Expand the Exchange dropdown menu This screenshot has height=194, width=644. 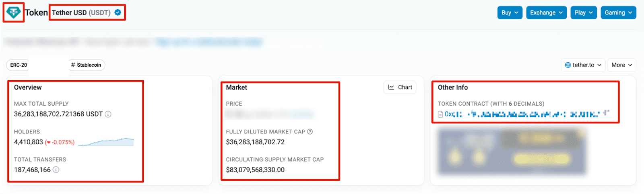(x=546, y=12)
